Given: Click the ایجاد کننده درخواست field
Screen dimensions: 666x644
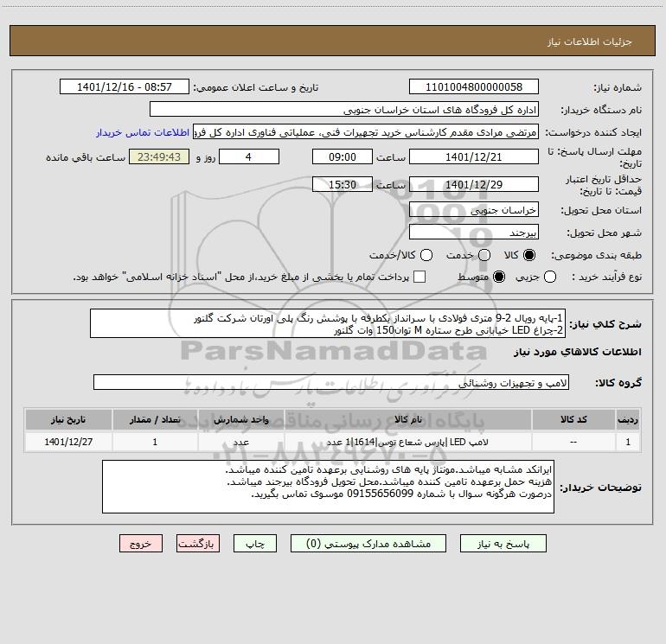Looking at the screenshot, I should [366, 131].
